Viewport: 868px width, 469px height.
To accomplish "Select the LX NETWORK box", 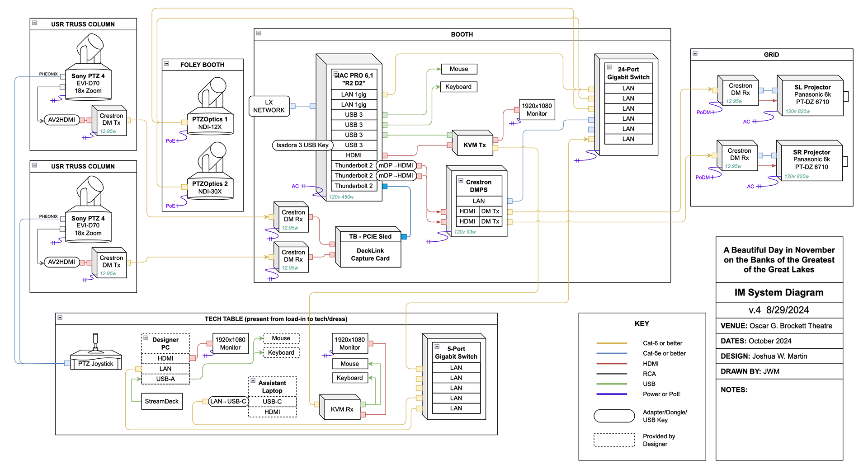I will pyautogui.click(x=269, y=106).
